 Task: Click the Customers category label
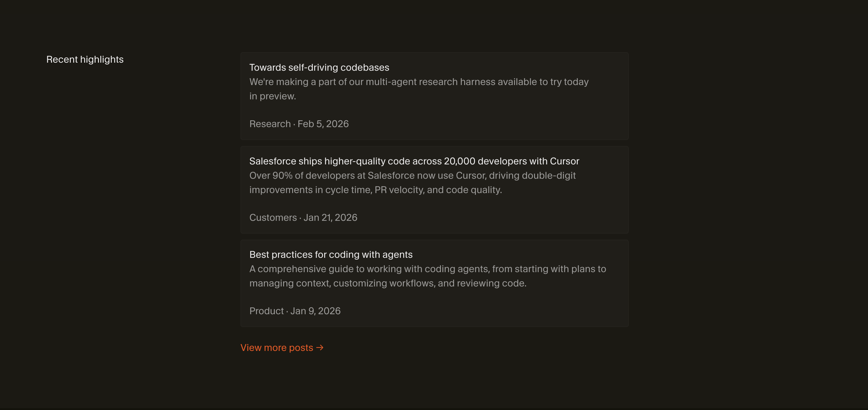[273, 218]
